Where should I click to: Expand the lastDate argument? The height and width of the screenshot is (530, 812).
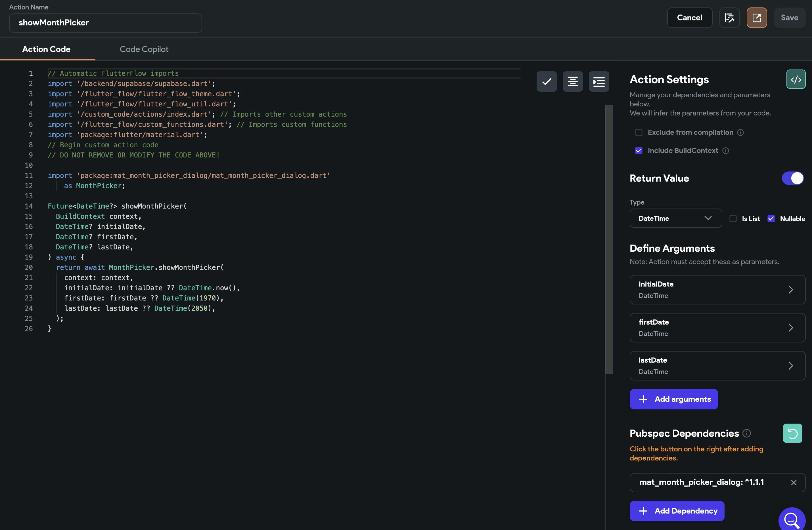pos(717,366)
